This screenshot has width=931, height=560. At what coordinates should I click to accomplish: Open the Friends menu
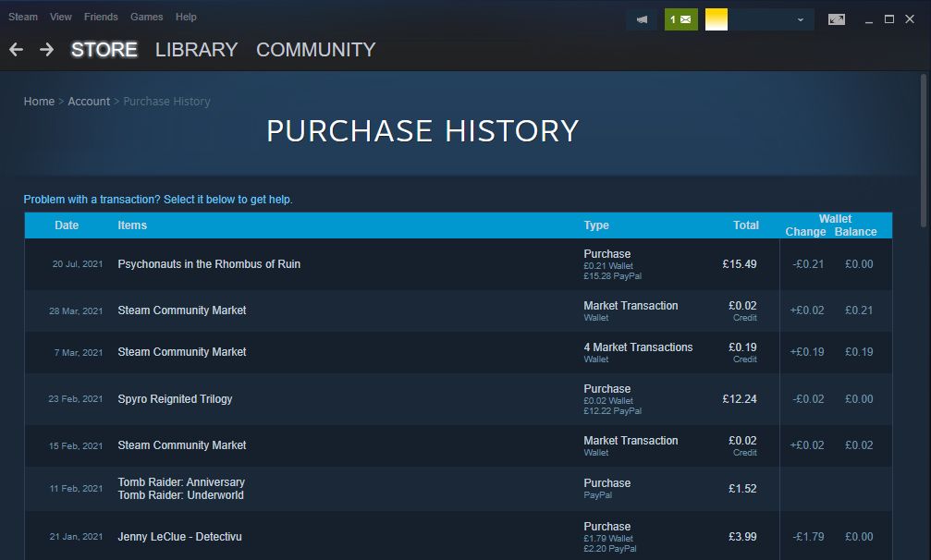[x=101, y=17]
